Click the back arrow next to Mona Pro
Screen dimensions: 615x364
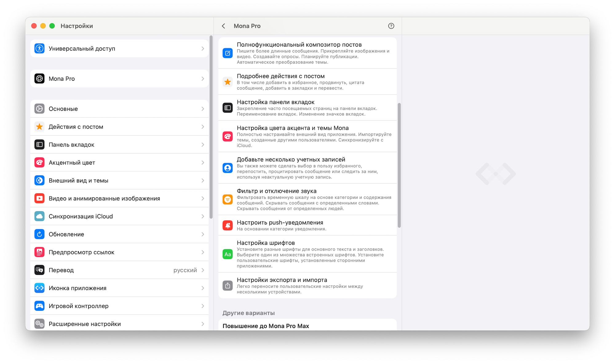(x=224, y=26)
